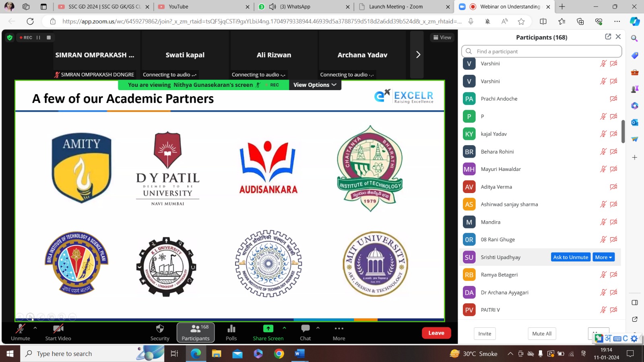Open the Security shield icon

click(160, 329)
